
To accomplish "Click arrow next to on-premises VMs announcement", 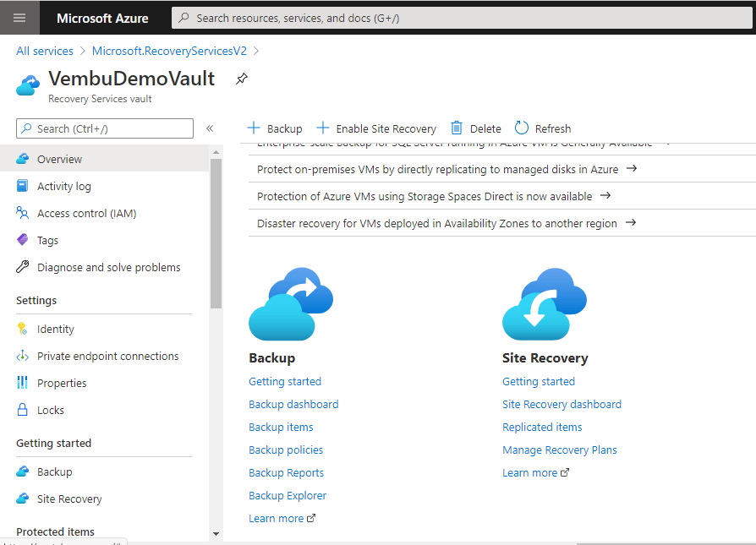I will tap(632, 169).
